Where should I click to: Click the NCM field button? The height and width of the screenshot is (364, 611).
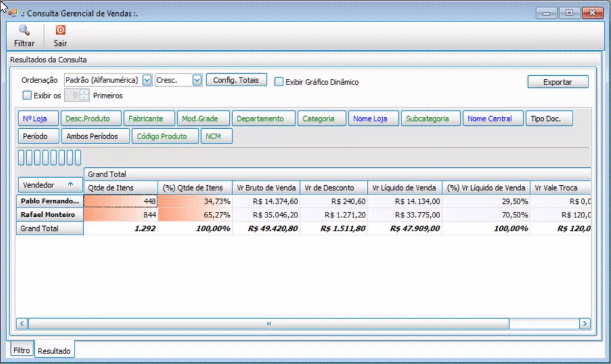(216, 136)
